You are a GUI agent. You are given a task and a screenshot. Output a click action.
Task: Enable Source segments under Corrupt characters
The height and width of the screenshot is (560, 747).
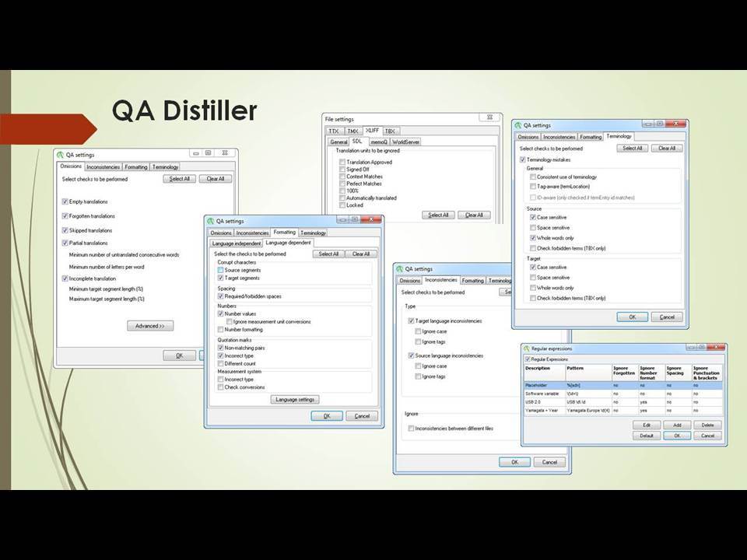[x=220, y=270]
